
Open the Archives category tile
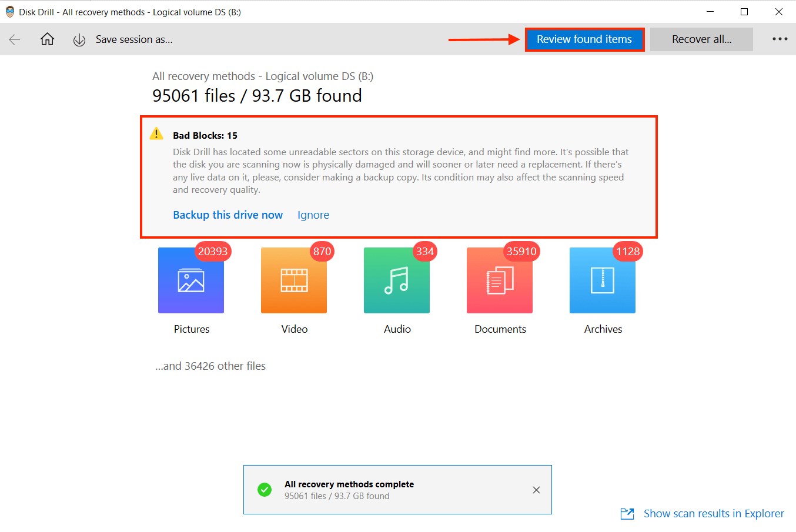pos(603,280)
